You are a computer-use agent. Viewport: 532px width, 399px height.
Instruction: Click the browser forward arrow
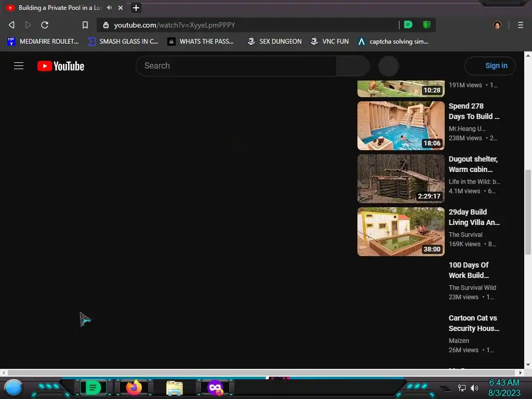[x=28, y=25]
